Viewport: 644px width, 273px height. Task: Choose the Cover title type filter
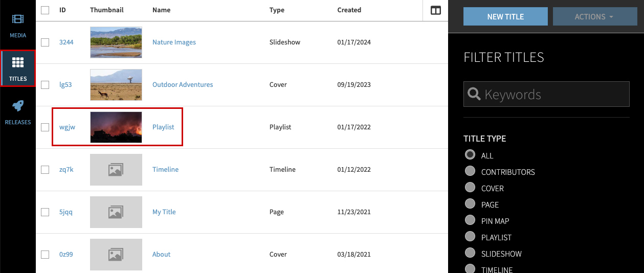point(470,188)
